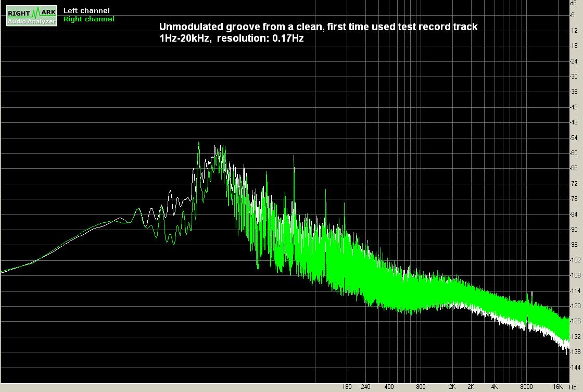Click the -132 dB axis label
This screenshot has width=583, height=392.
click(x=575, y=337)
